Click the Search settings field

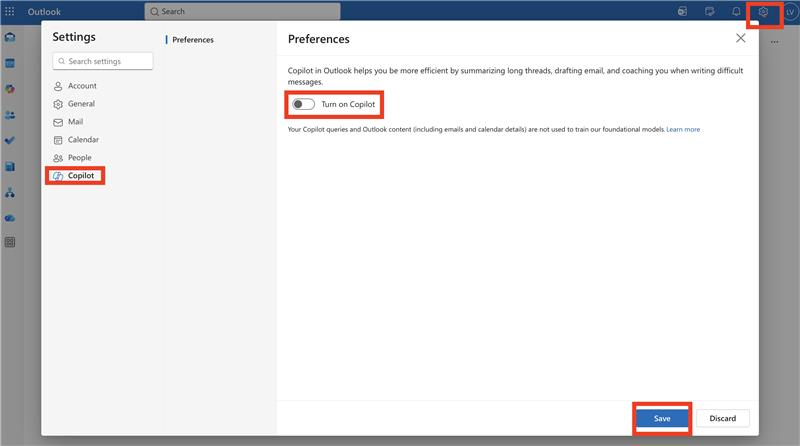(x=103, y=61)
